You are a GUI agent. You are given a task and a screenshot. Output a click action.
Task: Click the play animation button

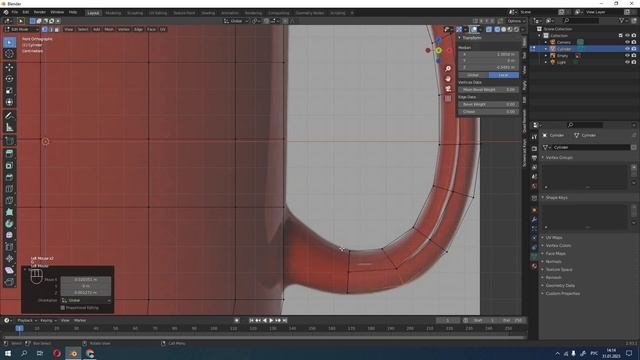(x=271, y=320)
